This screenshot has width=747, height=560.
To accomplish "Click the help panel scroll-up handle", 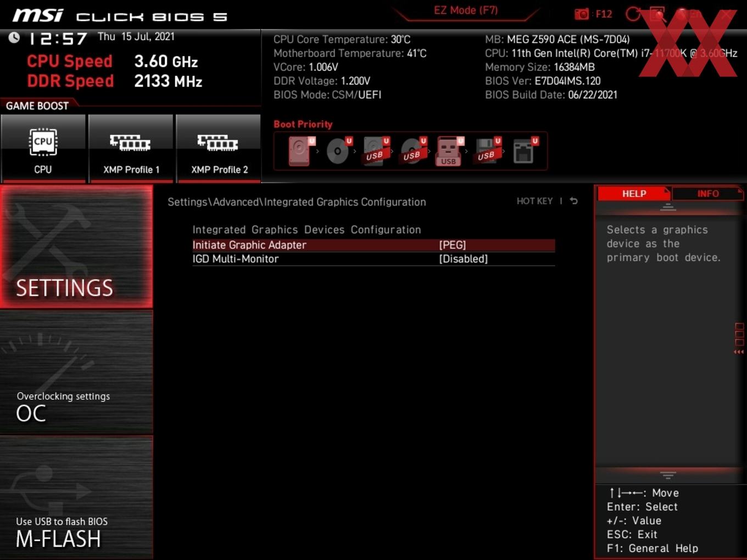I will [x=668, y=207].
